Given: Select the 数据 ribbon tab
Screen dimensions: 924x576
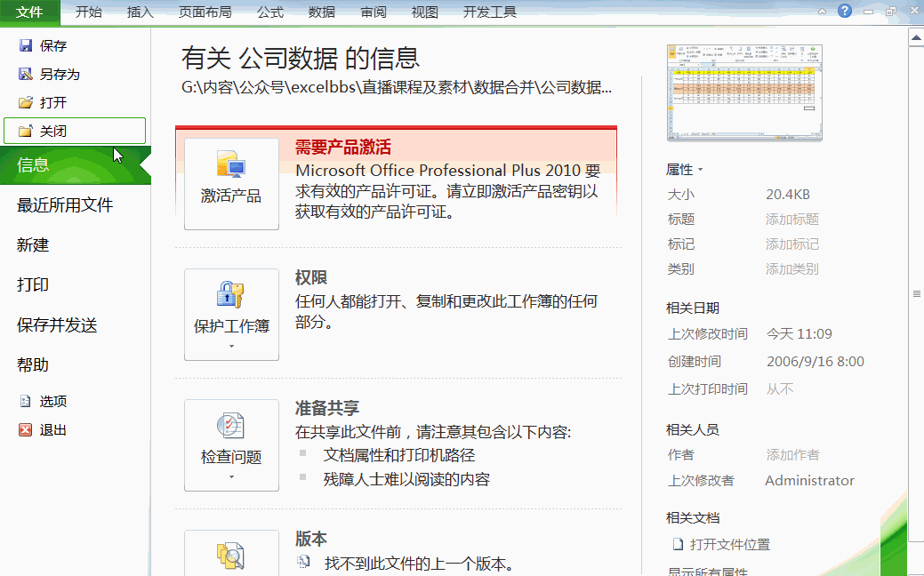Looking at the screenshot, I should point(322,12).
